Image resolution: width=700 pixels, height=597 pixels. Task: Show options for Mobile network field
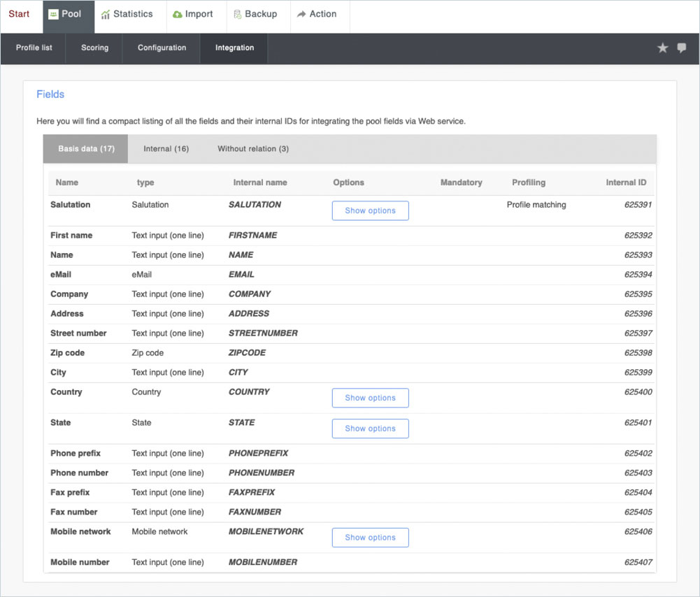370,538
